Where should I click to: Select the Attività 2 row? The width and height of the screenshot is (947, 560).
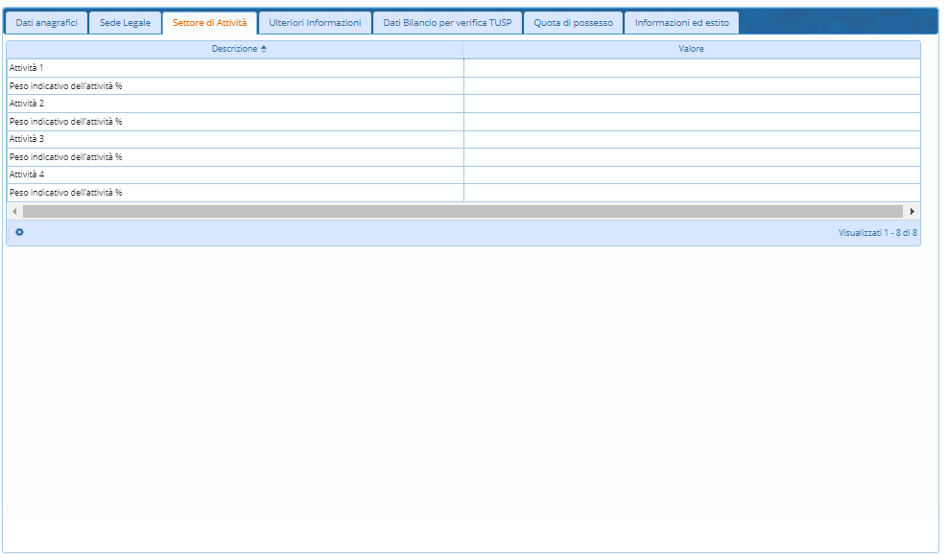click(x=27, y=104)
